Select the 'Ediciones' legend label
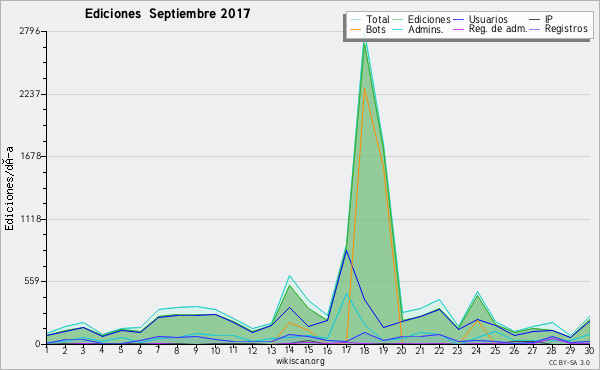 coord(429,19)
